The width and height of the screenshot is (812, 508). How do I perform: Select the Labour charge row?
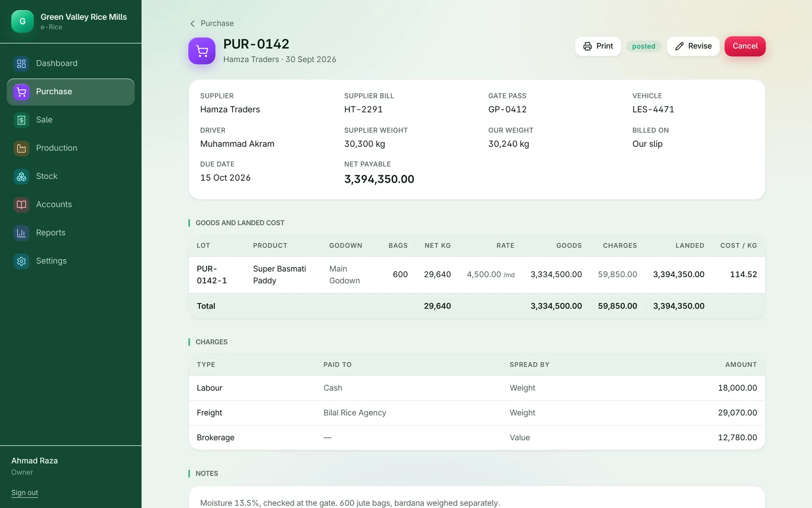click(477, 388)
